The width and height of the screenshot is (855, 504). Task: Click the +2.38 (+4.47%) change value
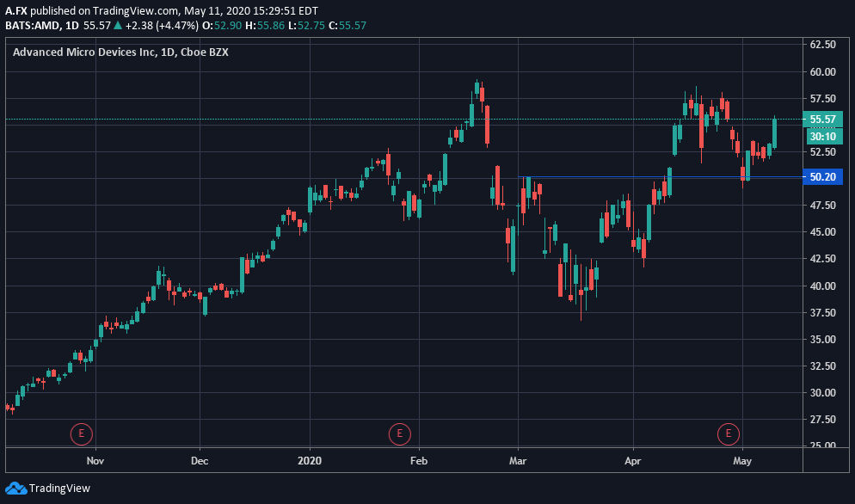161,25
